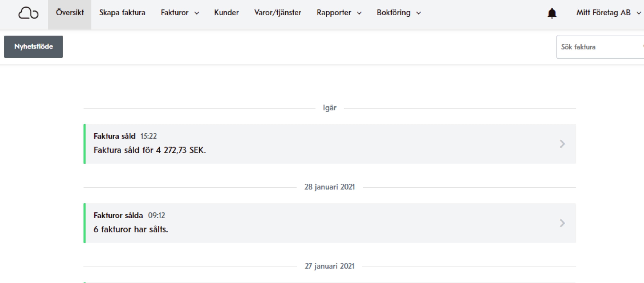Click arrow beside Mitt Företag AB
This screenshot has height=283, width=644.
pos(639,13)
